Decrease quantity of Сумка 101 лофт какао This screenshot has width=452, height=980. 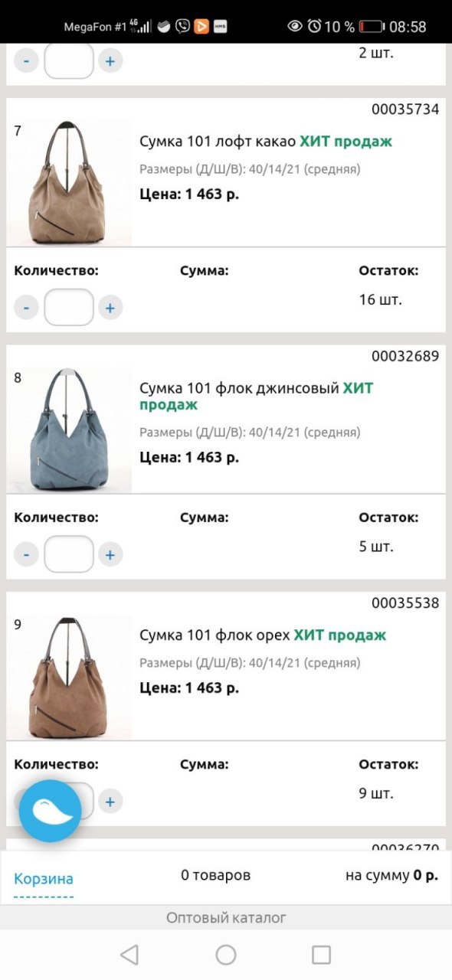(x=26, y=308)
